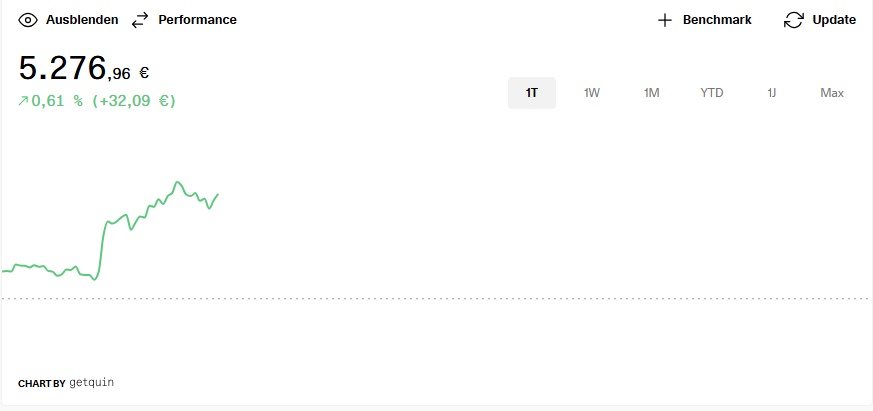Toggle the Performance view label
The width and height of the screenshot is (873, 411).
tap(197, 20)
